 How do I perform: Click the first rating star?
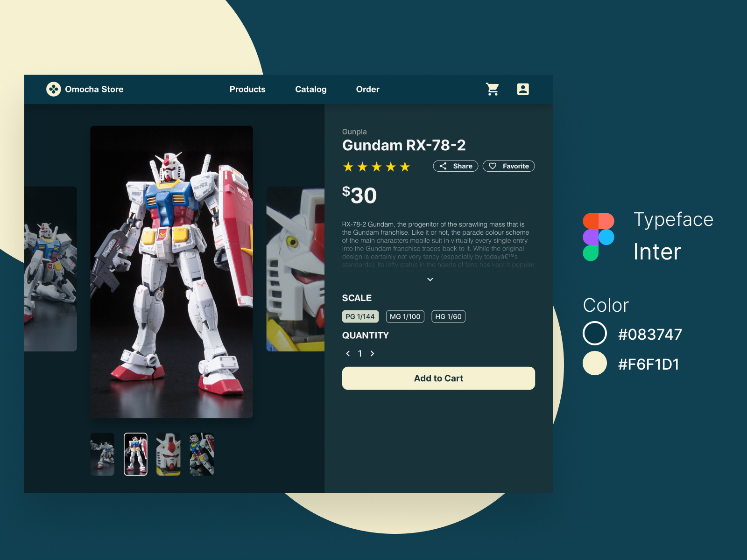[x=347, y=167]
